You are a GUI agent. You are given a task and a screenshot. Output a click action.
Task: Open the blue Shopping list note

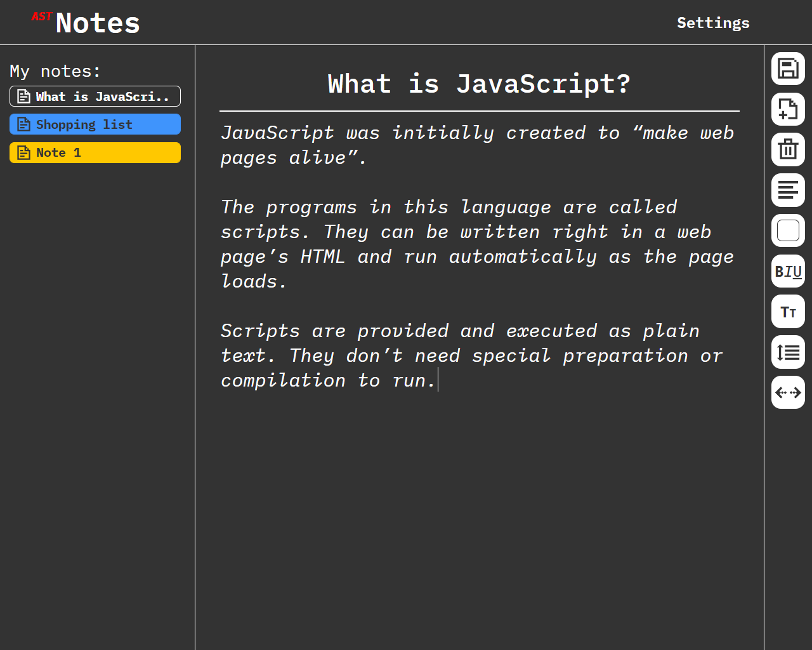point(95,124)
